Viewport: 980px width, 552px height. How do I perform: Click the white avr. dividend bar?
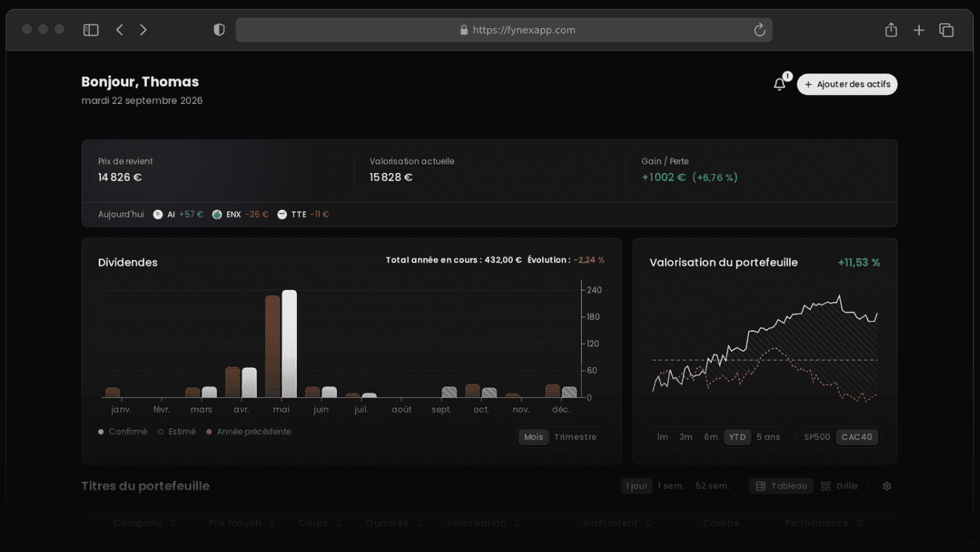[x=249, y=383]
